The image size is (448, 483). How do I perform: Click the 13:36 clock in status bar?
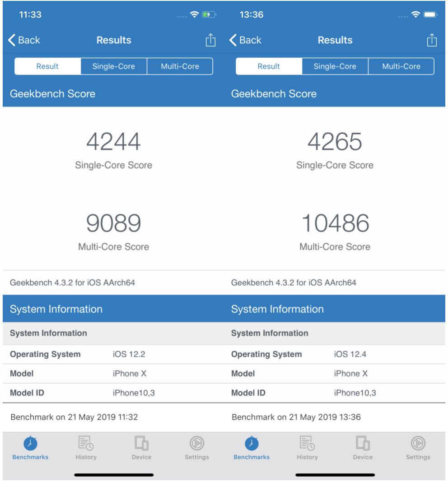[252, 14]
